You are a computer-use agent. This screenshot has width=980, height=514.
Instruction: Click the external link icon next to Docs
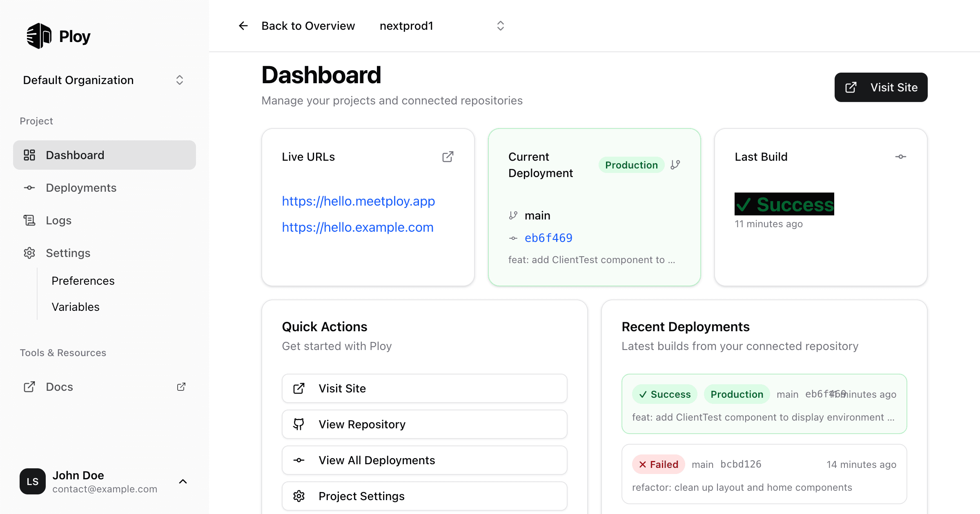tap(181, 386)
